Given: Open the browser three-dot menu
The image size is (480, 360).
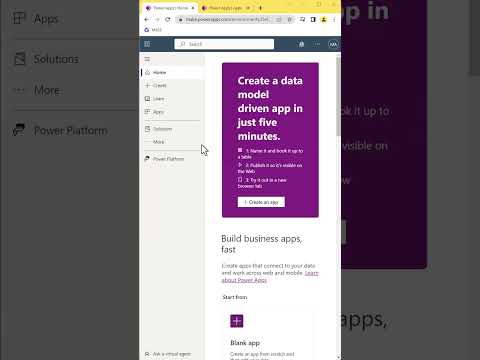Looking at the screenshot, I should point(334,20).
